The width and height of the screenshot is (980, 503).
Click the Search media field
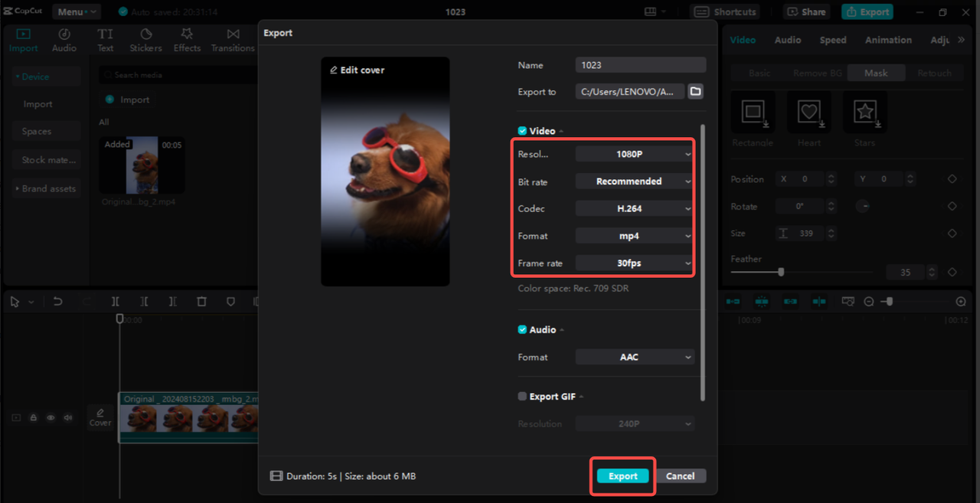coord(178,75)
